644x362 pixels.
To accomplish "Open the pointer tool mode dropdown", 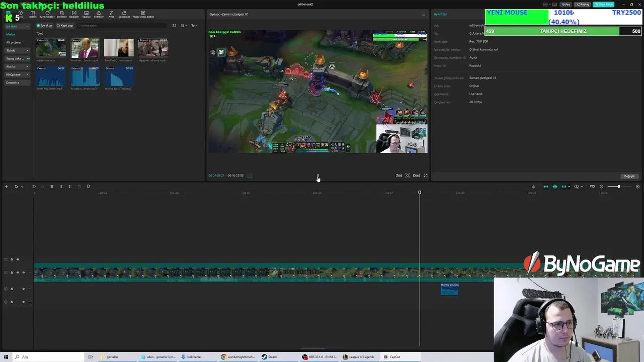I will 22,187.
